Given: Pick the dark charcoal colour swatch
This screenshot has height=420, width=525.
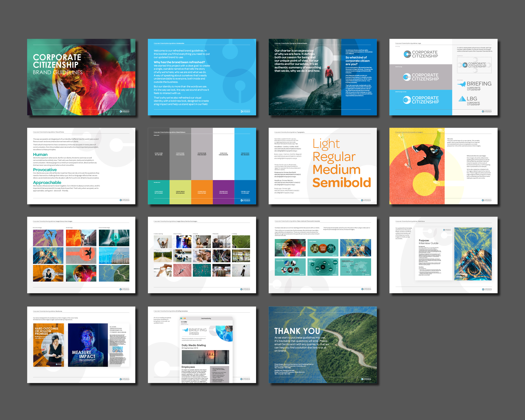Looking at the screenshot, I should [x=159, y=154].
